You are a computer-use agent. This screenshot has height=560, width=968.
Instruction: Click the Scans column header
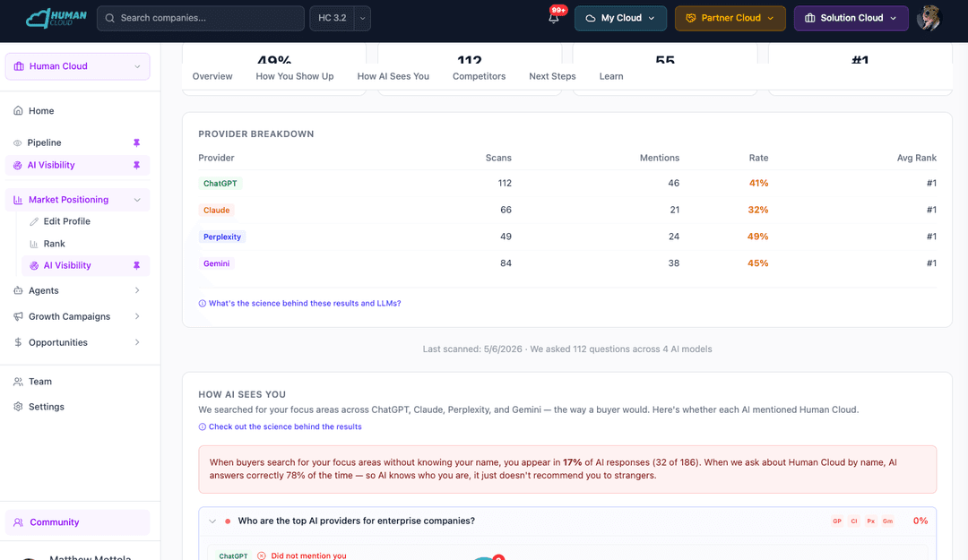[x=499, y=158]
